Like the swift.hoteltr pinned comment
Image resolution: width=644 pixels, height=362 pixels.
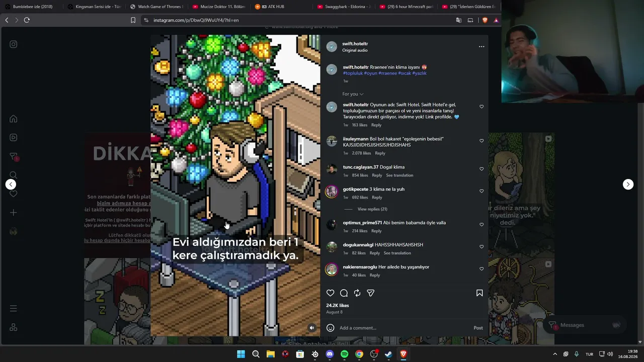481,107
